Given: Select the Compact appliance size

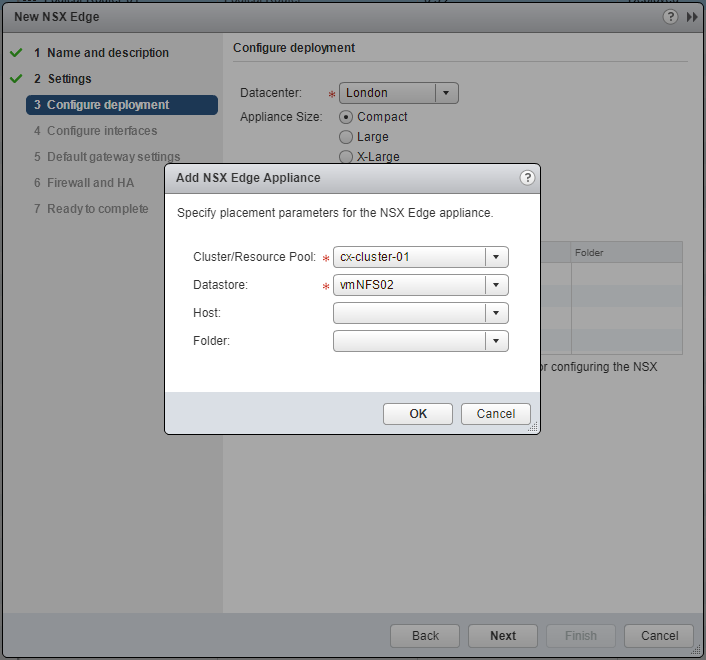Looking at the screenshot, I should tap(347, 117).
